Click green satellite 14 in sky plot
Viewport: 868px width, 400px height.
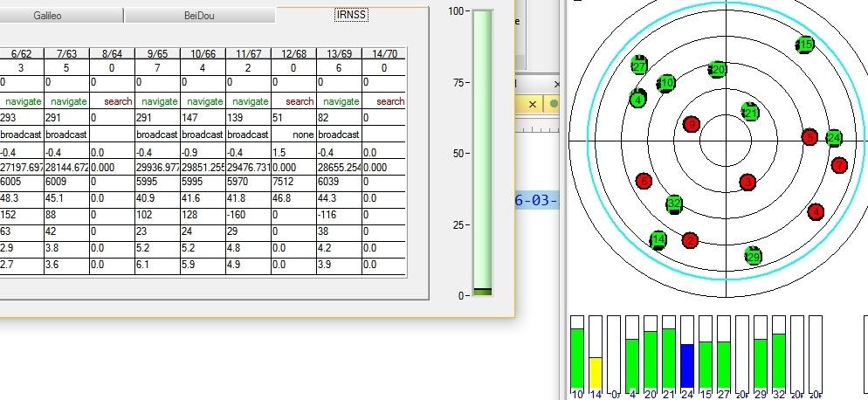pos(658,240)
